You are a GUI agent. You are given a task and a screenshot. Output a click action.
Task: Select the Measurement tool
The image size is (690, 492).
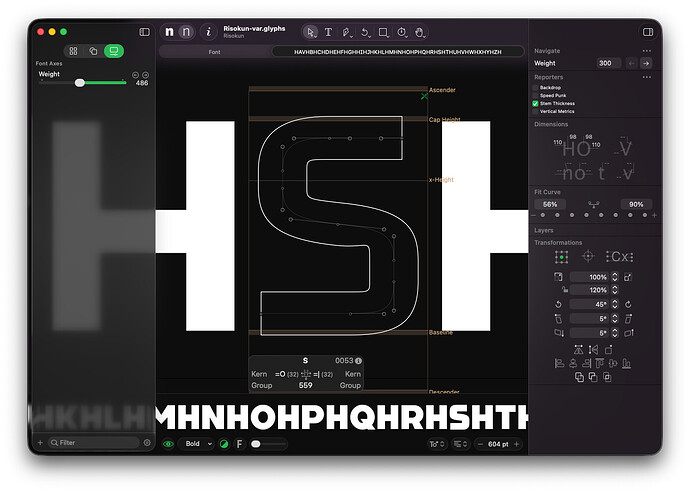[402, 32]
